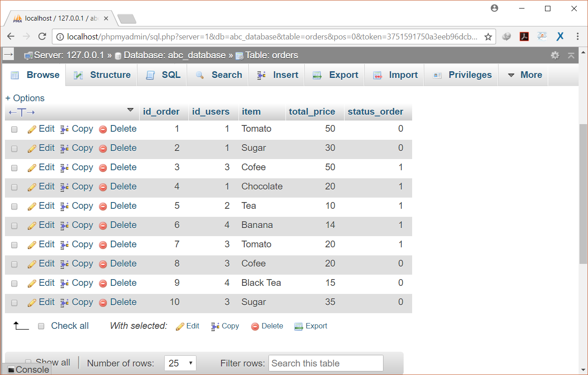The width and height of the screenshot is (588, 375).
Task: Tick the checkbox for Sugar order 2
Action: click(14, 149)
